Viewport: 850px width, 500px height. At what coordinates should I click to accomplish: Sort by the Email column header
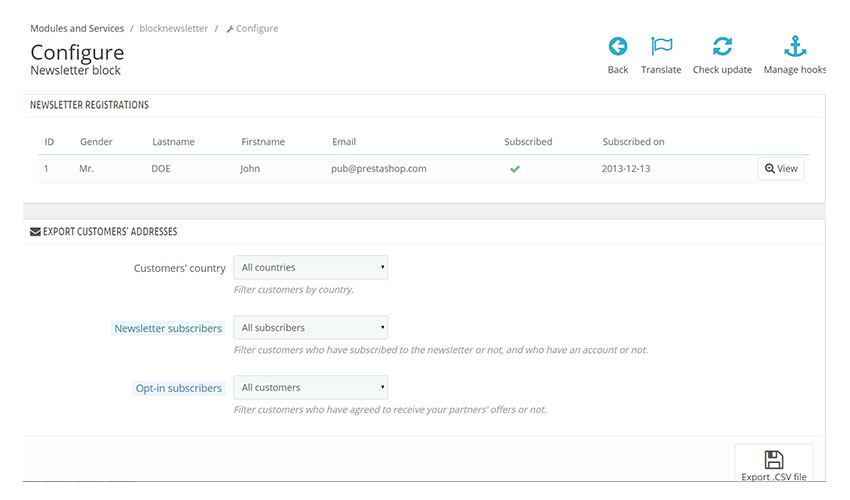pos(344,142)
